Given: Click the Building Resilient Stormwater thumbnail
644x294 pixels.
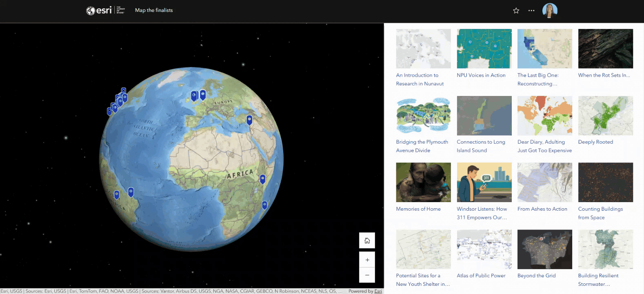Looking at the screenshot, I should tap(606, 249).
